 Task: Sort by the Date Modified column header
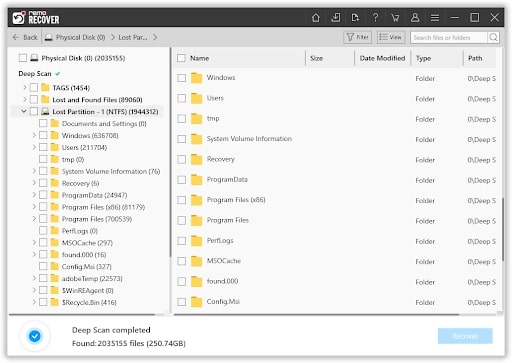point(382,58)
